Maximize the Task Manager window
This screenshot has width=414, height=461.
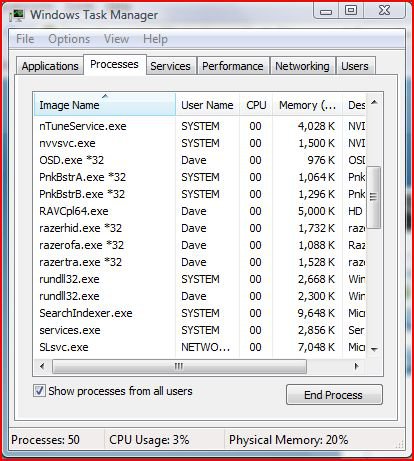[351, 11]
